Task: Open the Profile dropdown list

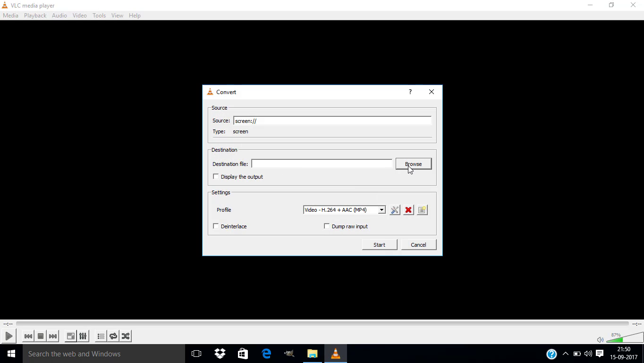Action: pos(381,210)
